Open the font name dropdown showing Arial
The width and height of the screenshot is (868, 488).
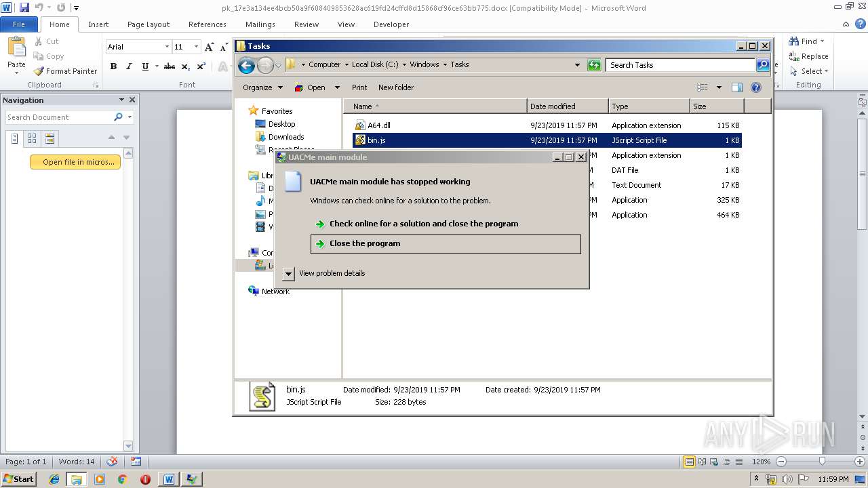[x=167, y=47]
